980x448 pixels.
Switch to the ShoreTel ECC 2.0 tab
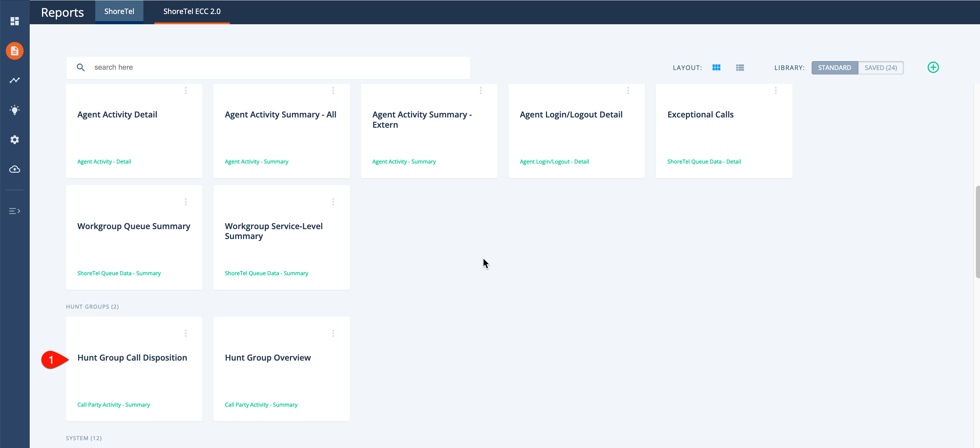tap(192, 11)
